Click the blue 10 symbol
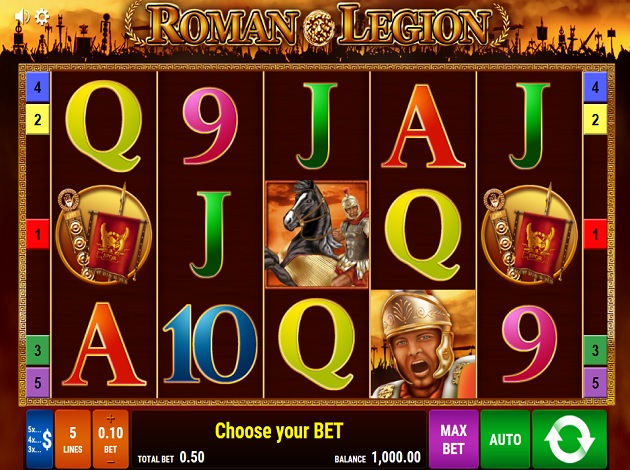 210,344
